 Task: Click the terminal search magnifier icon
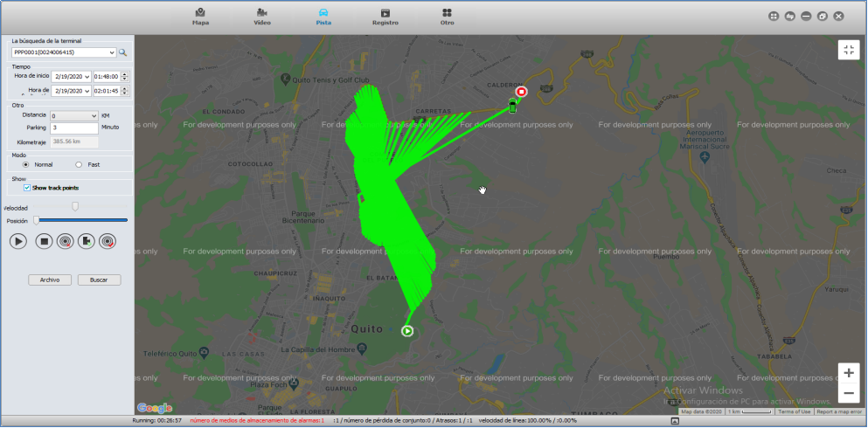point(123,52)
